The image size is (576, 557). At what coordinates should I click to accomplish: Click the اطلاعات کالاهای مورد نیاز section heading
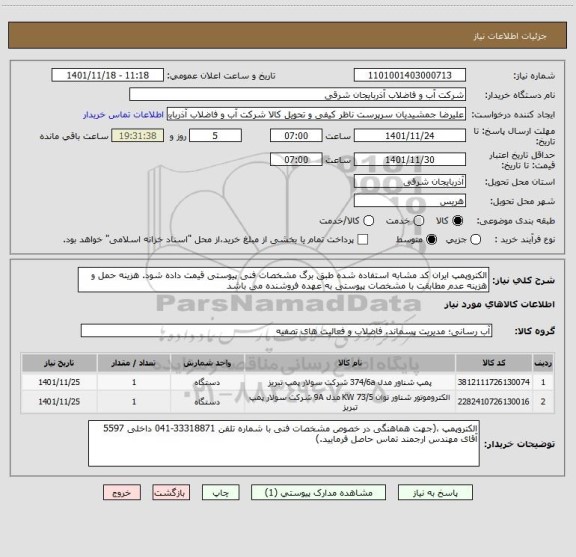[500, 305]
